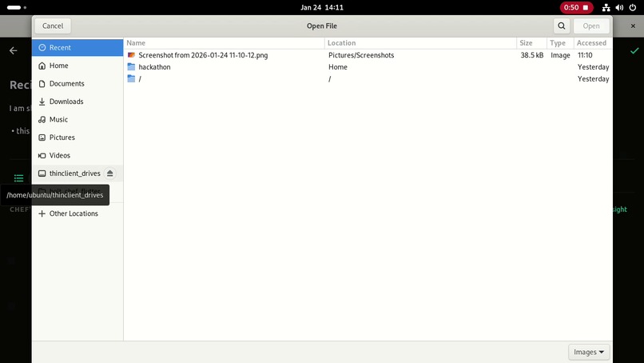Viewport: 644px width, 363px height.
Task: Stop the screen recording indicator 0:50
Action: click(x=576, y=7)
